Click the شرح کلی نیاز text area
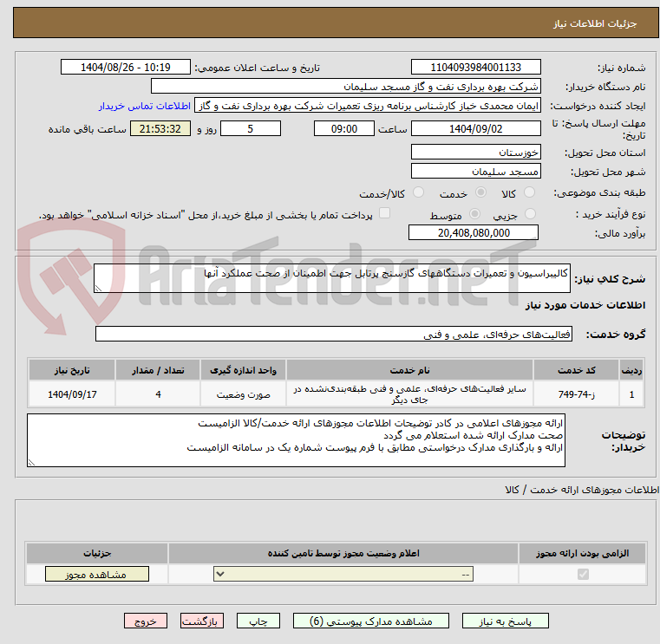Viewport: 660px width, 644px height. coord(331,278)
